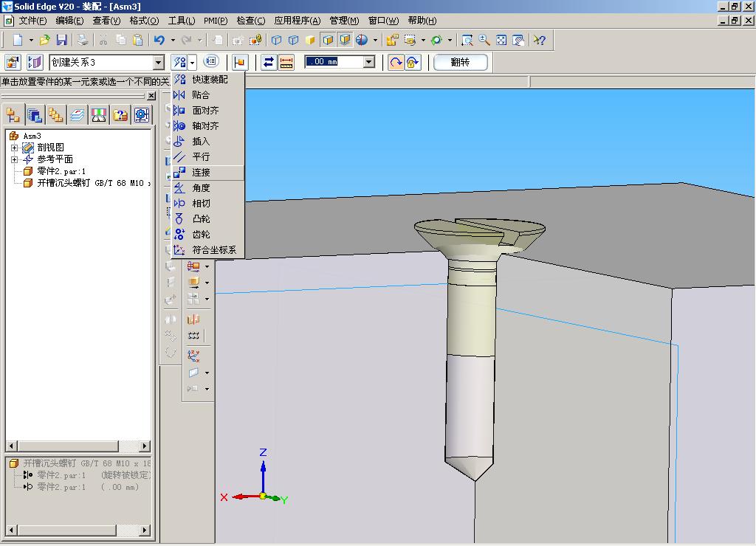
Task: Click the Undo arrow icon
Action: point(159,40)
